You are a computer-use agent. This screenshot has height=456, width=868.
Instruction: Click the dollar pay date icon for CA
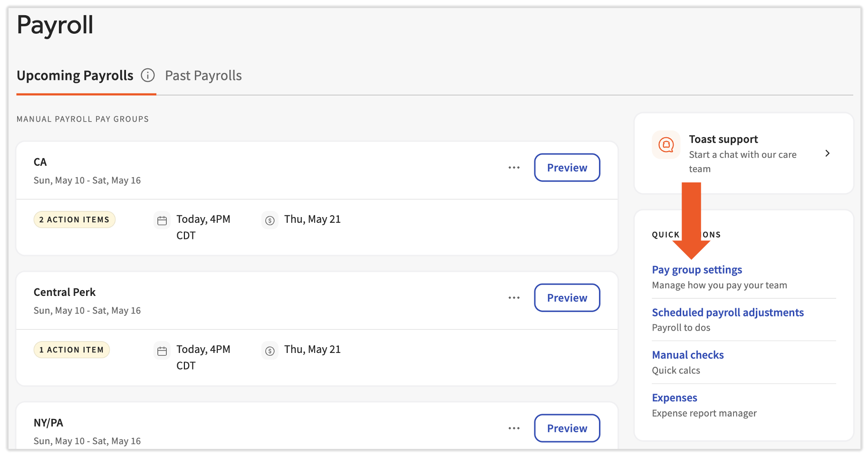[270, 220]
